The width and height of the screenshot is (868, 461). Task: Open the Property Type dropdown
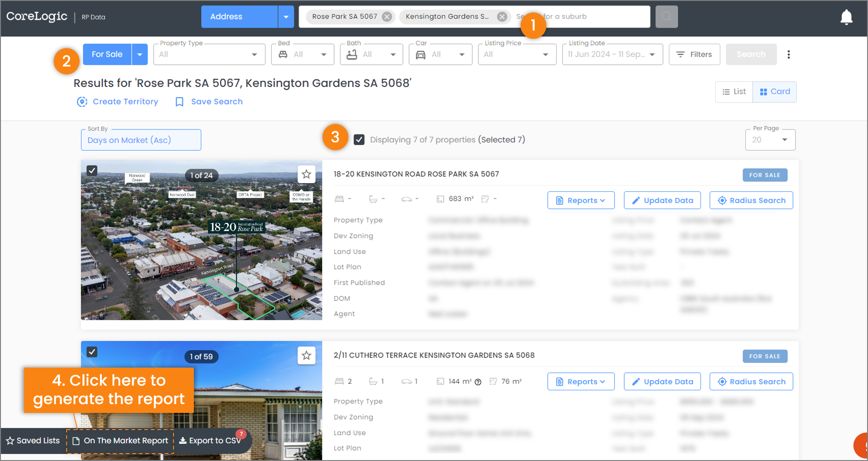[210, 55]
